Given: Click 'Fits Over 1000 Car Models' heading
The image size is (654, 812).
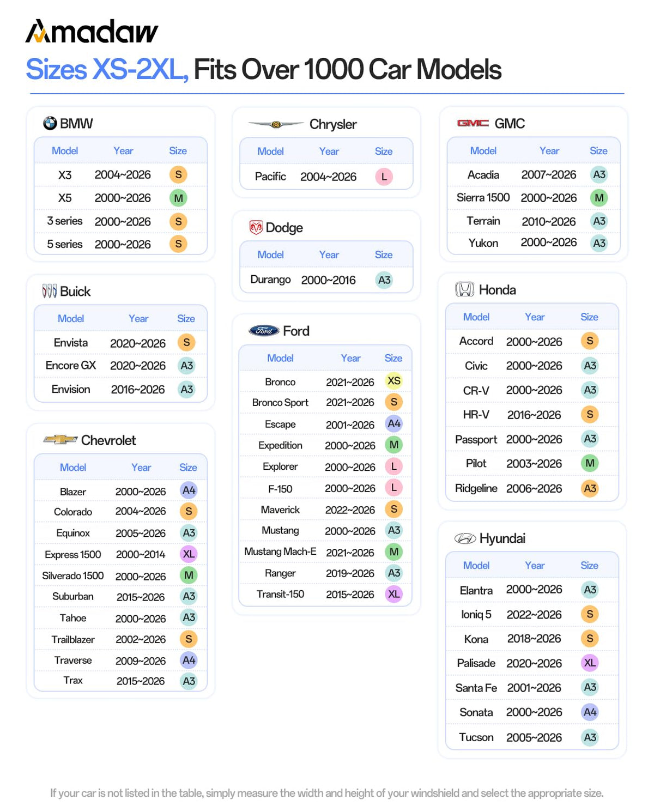Looking at the screenshot, I should (x=348, y=69).
